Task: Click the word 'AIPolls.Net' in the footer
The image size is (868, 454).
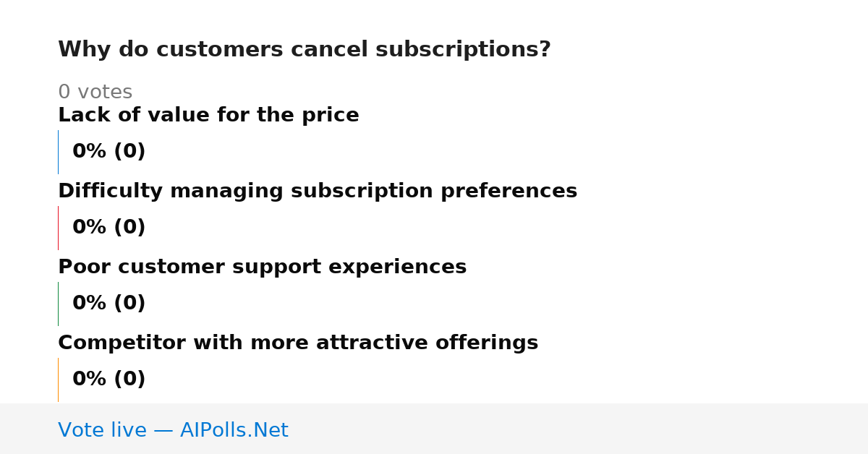Action: [234, 431]
